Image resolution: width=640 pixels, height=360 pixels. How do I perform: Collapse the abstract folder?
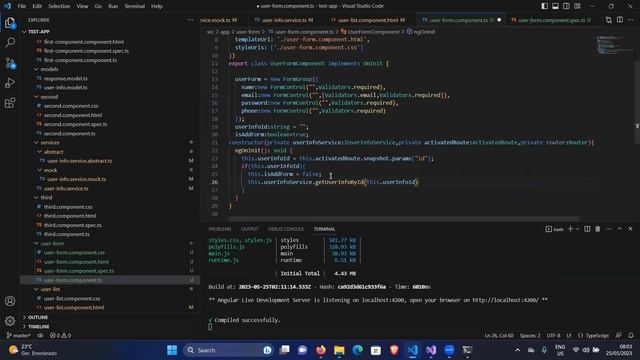click(109, 152)
